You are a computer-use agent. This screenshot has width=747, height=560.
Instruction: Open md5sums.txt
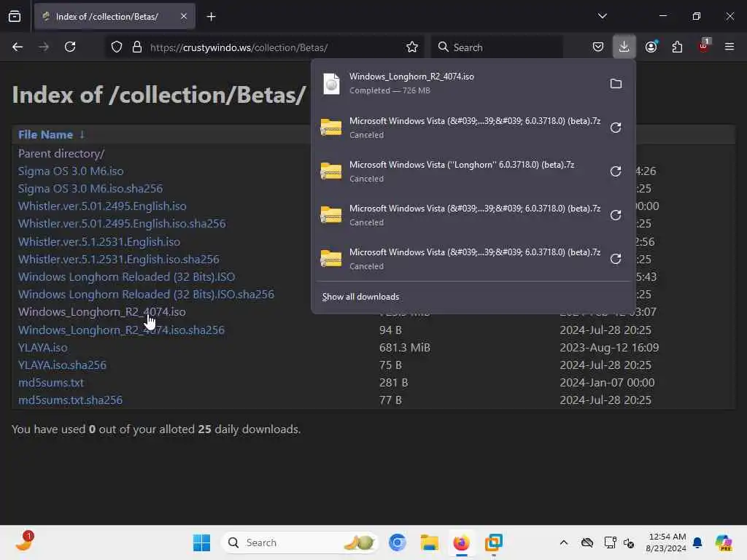pos(51,383)
